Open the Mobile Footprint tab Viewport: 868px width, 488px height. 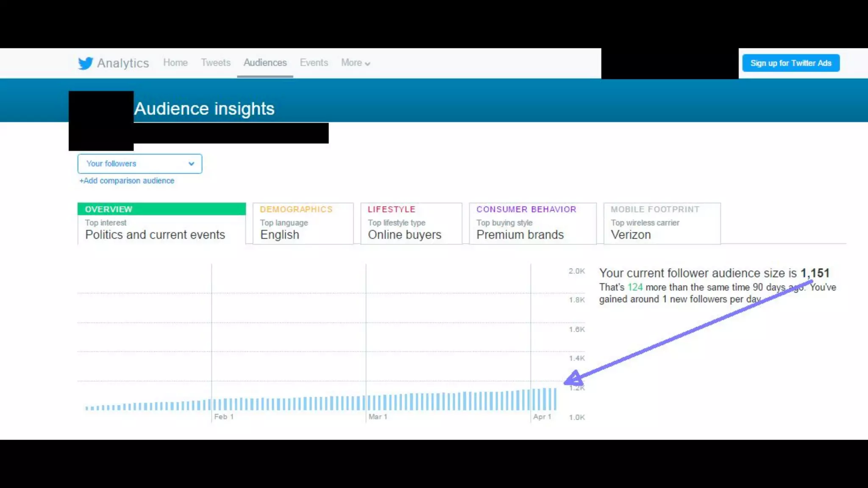(662, 223)
